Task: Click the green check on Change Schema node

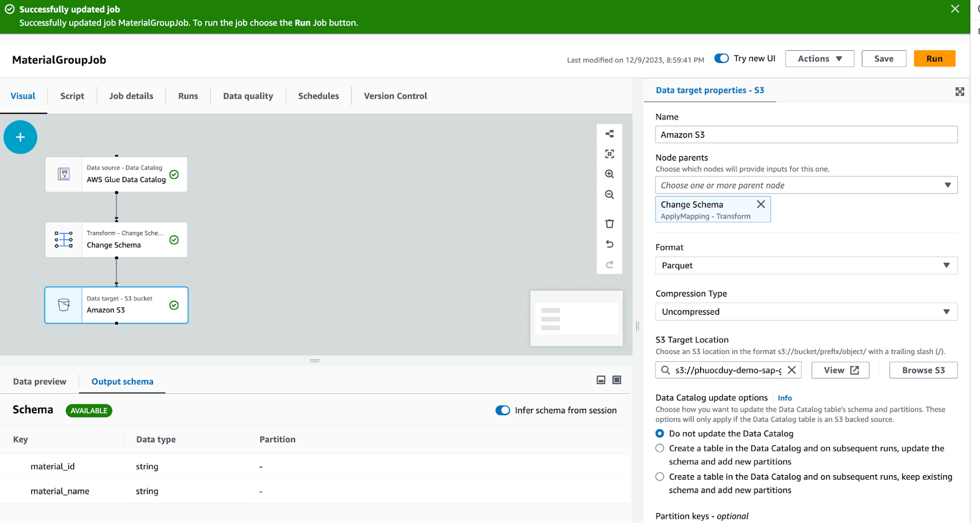Action: coord(174,240)
